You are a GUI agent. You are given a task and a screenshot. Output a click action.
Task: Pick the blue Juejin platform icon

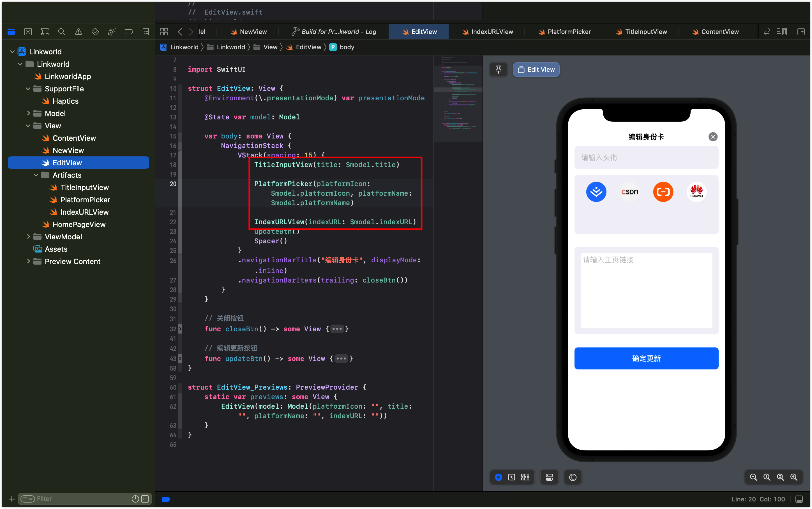click(596, 191)
